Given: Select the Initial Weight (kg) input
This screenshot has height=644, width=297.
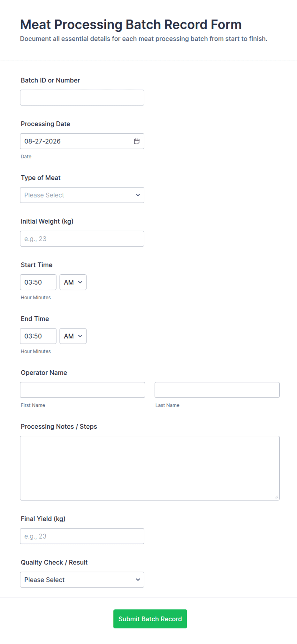Looking at the screenshot, I should coord(82,239).
